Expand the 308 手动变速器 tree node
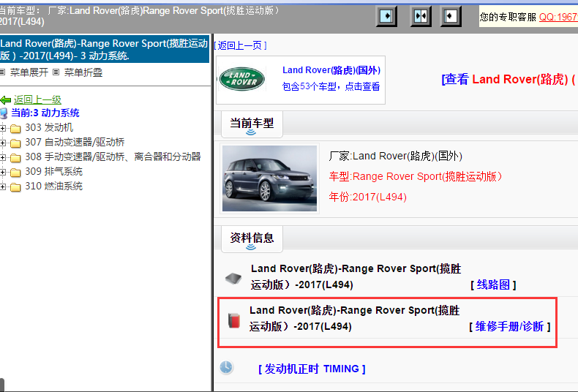This screenshot has width=578, height=392. point(3,157)
